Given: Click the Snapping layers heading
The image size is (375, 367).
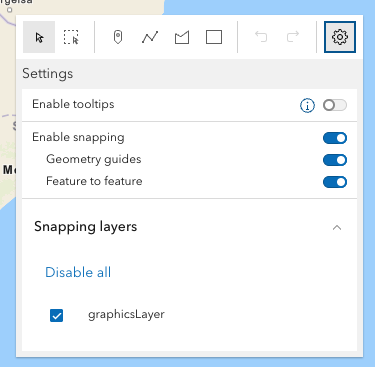Looking at the screenshot, I should (86, 227).
